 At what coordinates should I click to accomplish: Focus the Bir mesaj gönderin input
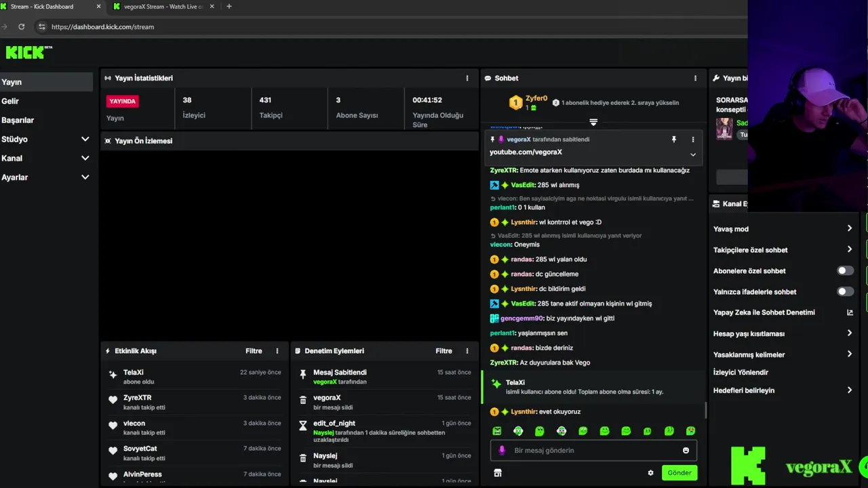(x=593, y=451)
